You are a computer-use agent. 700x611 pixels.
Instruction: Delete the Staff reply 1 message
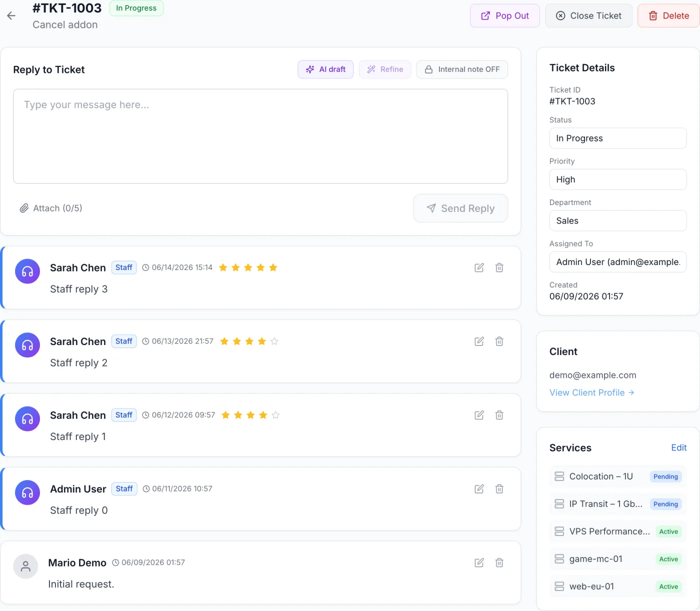(x=499, y=415)
